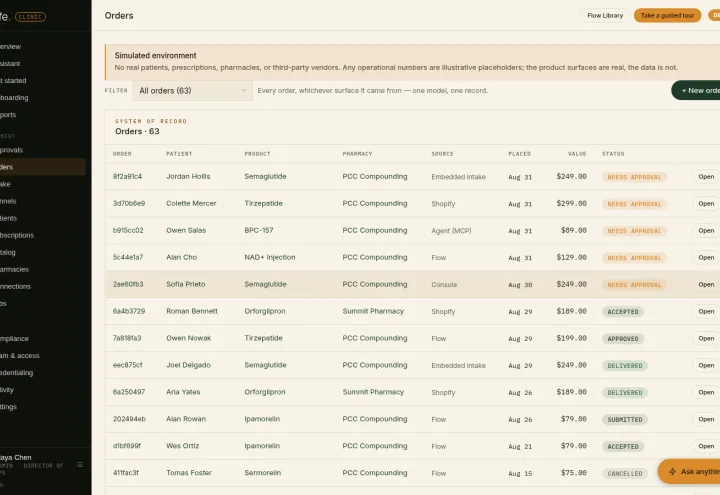Click the PATIENT column header
The height and width of the screenshot is (495, 720).
[x=179, y=154]
